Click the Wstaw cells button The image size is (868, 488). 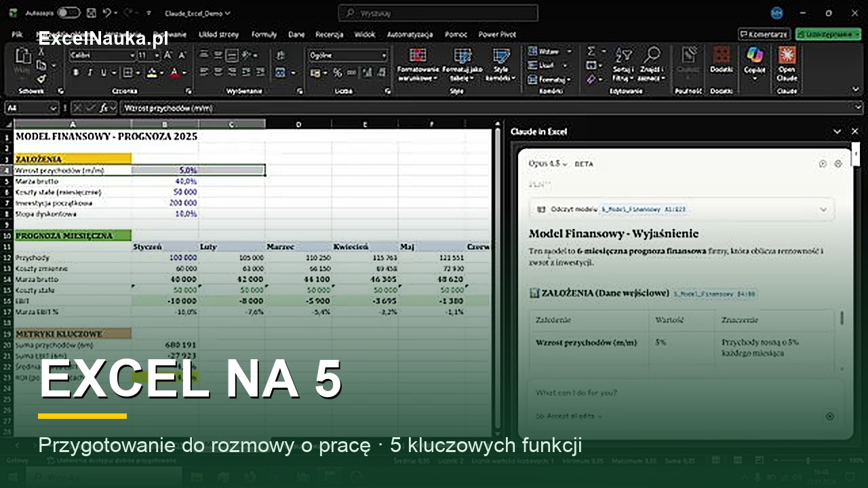point(550,52)
